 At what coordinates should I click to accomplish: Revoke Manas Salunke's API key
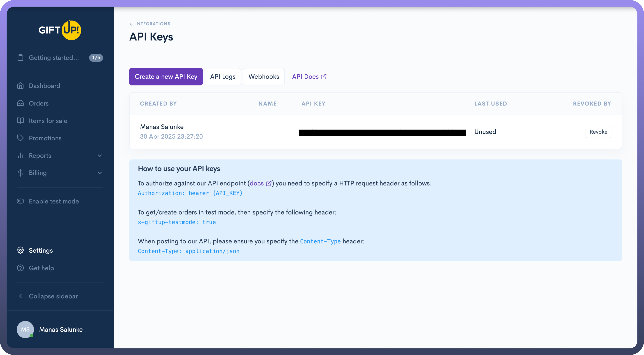[x=598, y=132]
